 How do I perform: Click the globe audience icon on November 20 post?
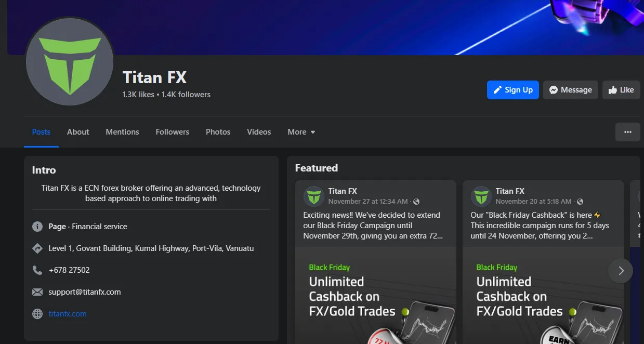(580, 202)
